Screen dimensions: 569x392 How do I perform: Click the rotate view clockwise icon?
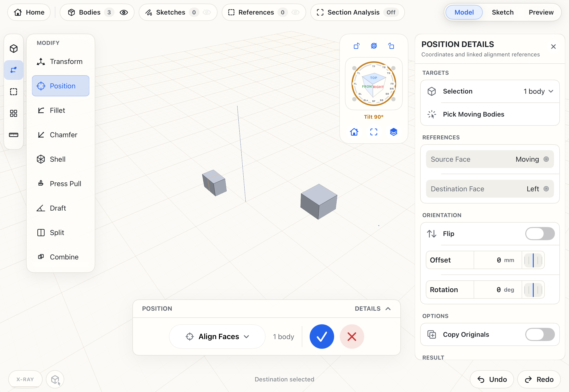tap(391, 46)
